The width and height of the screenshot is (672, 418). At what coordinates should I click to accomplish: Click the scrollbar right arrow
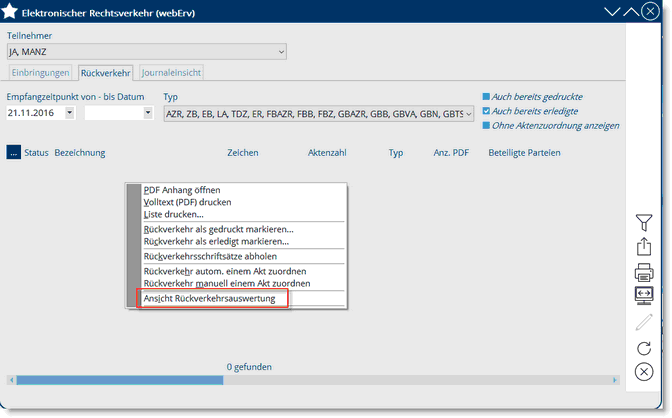pyautogui.click(x=615, y=380)
